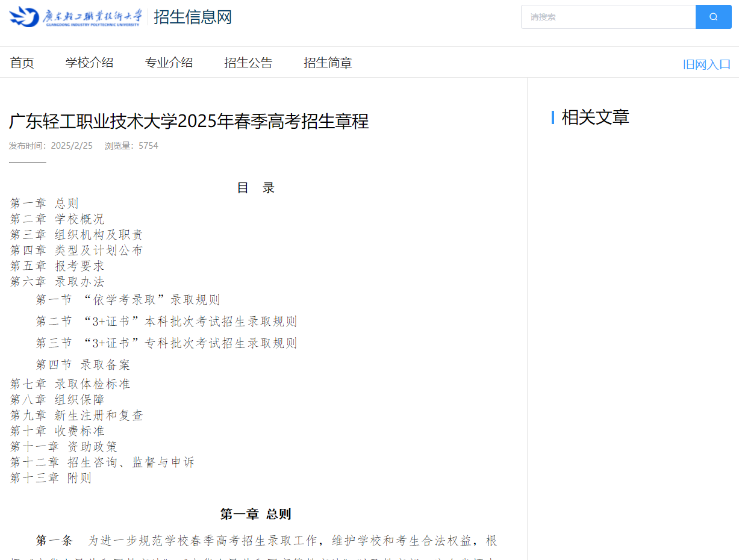Click the 请搜索 search input field
The image size is (739, 560).
[x=608, y=17]
